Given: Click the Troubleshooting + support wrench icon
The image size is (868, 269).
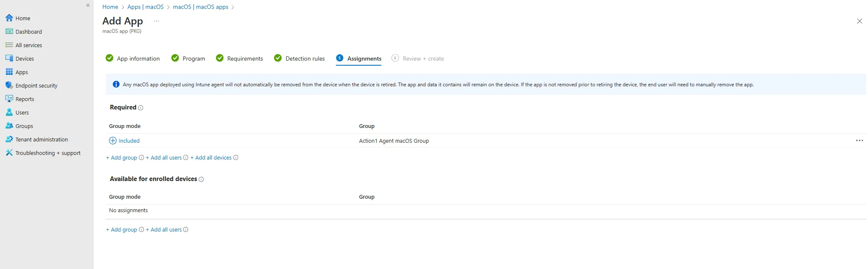Looking at the screenshot, I should (x=9, y=152).
